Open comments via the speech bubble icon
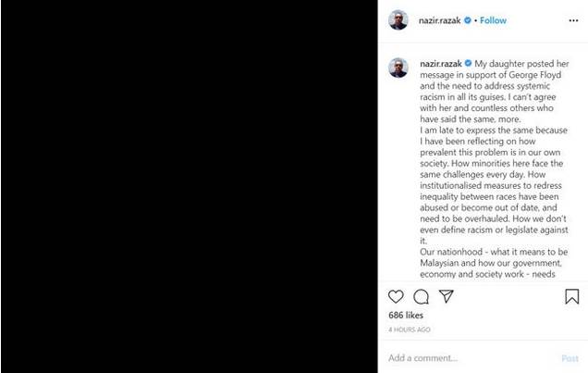 (x=422, y=296)
